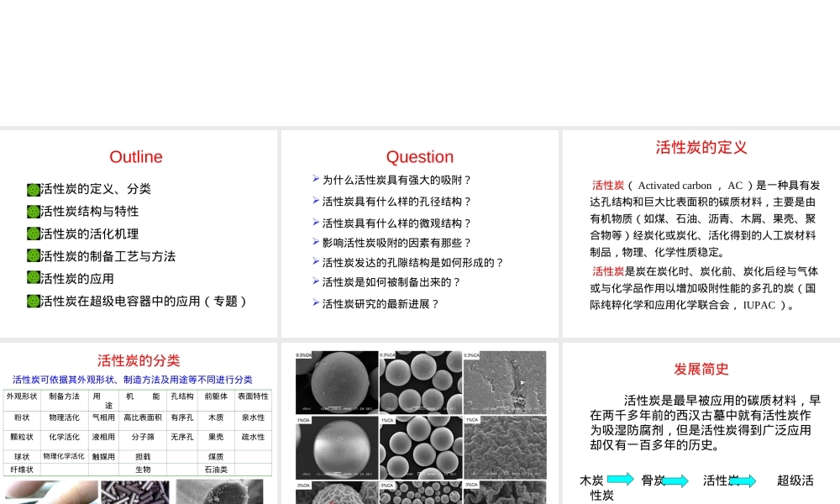Click the outline item 活性炭的应用
Screen dimensions: 840x504
click(x=77, y=279)
